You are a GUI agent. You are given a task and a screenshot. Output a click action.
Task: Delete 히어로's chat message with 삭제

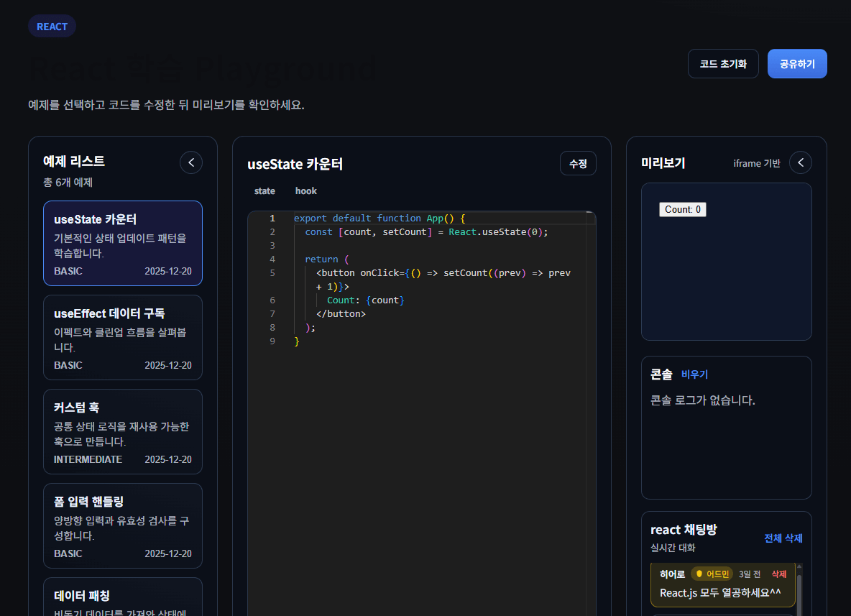[x=779, y=574]
